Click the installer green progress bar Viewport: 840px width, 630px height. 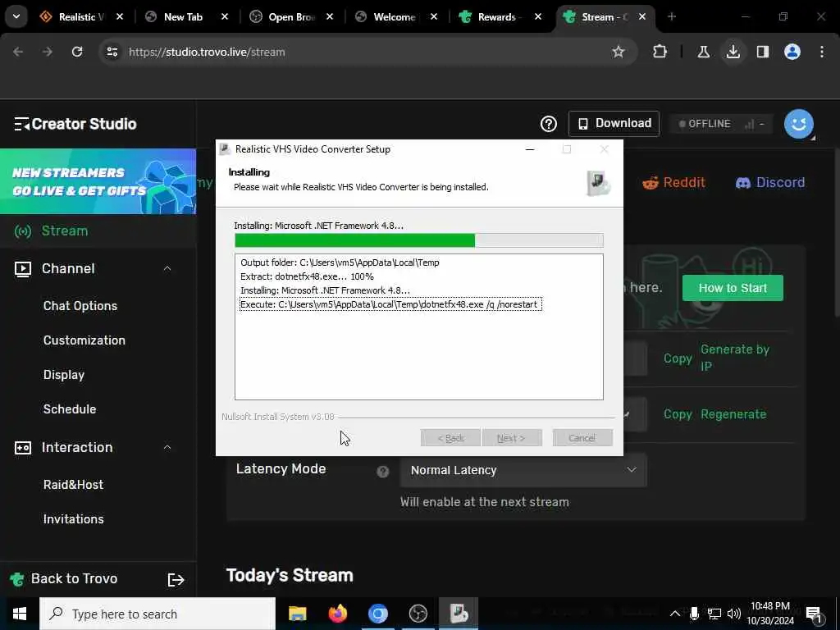pyautogui.click(x=419, y=240)
